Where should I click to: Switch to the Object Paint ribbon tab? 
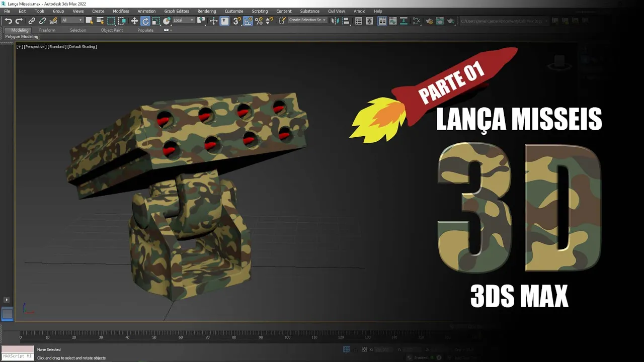(112, 30)
